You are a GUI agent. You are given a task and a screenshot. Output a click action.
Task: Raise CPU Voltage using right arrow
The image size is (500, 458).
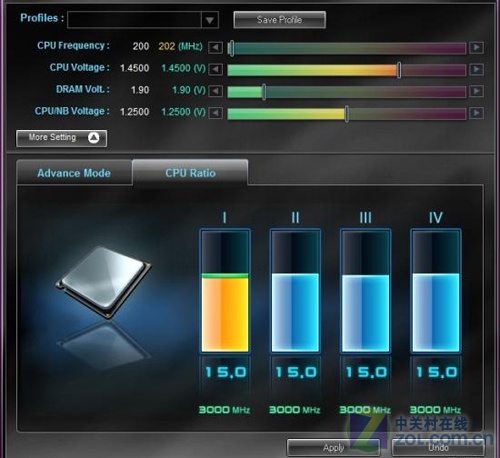click(476, 69)
